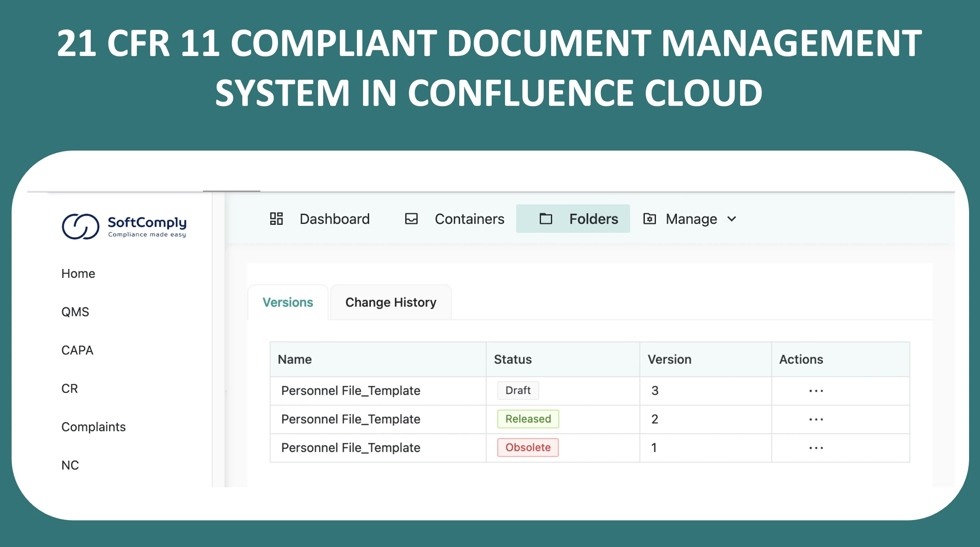Open the NC sidebar link
This screenshot has width=980, height=547.
70,465
